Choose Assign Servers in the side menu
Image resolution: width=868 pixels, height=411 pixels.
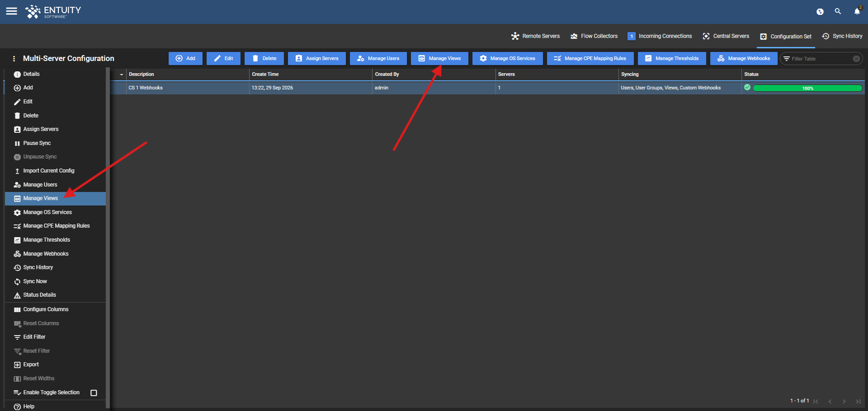(55, 129)
